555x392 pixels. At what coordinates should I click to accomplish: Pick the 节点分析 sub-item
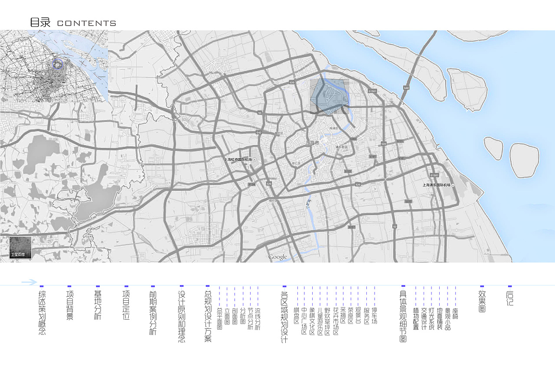pos(250,319)
